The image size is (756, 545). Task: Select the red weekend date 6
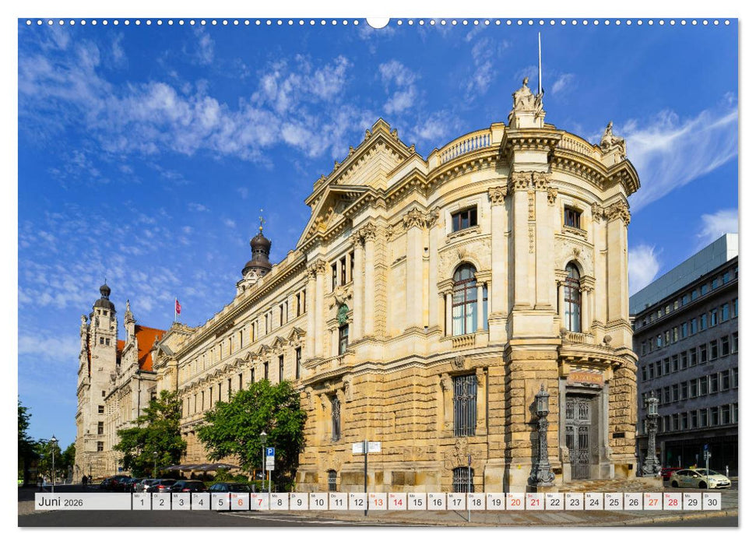(241, 502)
